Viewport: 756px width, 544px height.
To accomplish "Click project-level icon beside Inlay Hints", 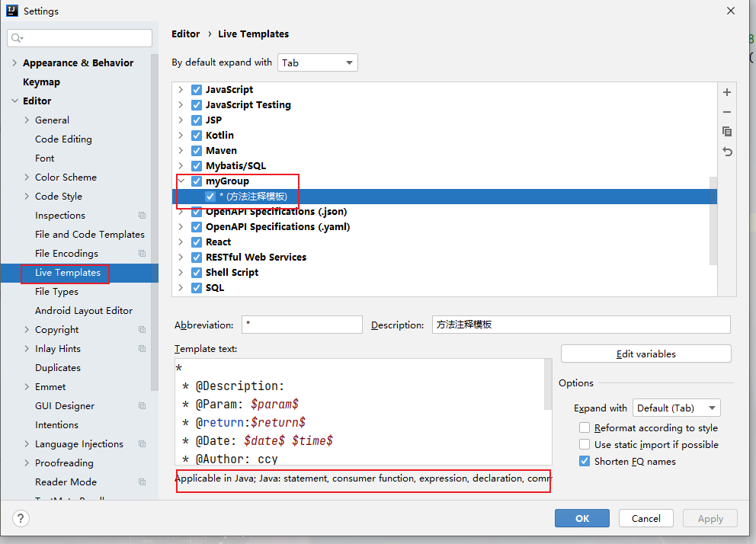I will [143, 348].
